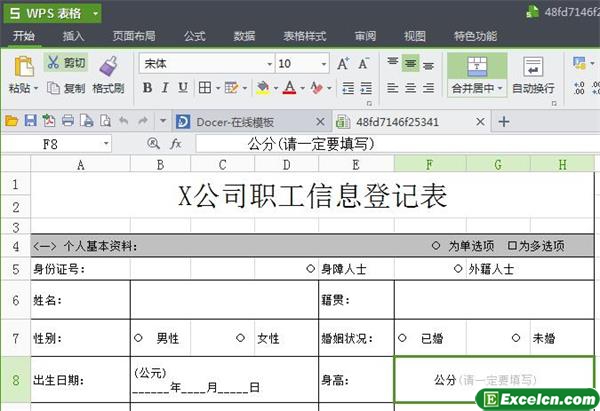
Task: Click the clear formatting eraser icon
Action: [316, 88]
